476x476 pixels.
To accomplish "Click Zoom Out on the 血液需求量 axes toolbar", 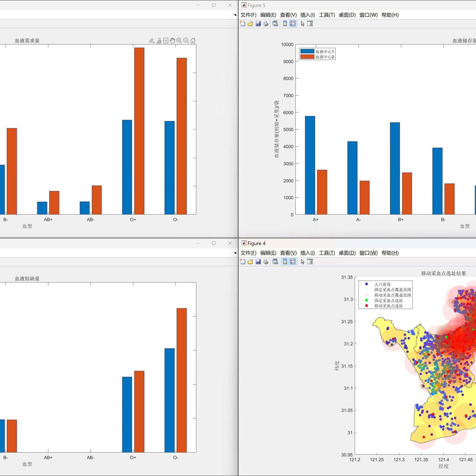I will coord(186,41).
